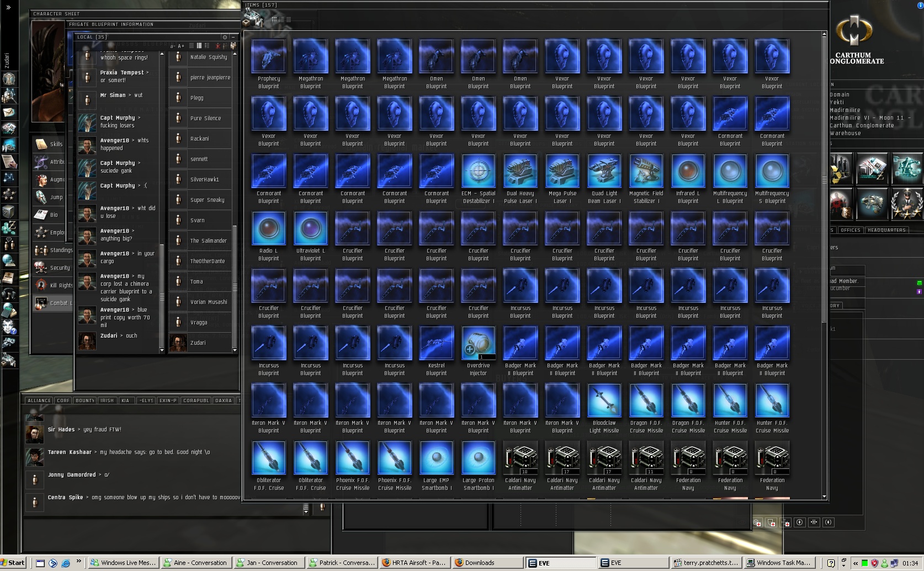Click the Windows security alert shield tray icon
Screen dimensions: 924x571
point(874,563)
